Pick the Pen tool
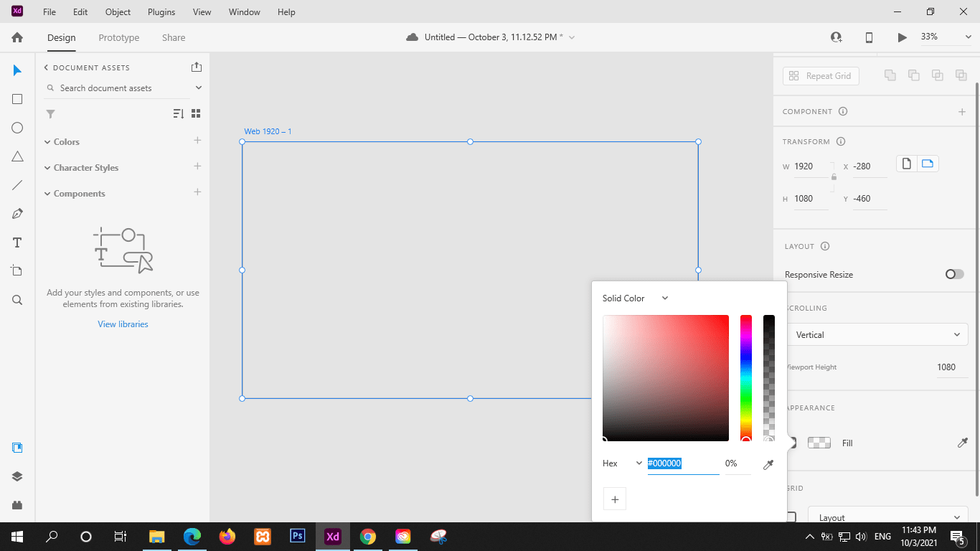 point(17,213)
